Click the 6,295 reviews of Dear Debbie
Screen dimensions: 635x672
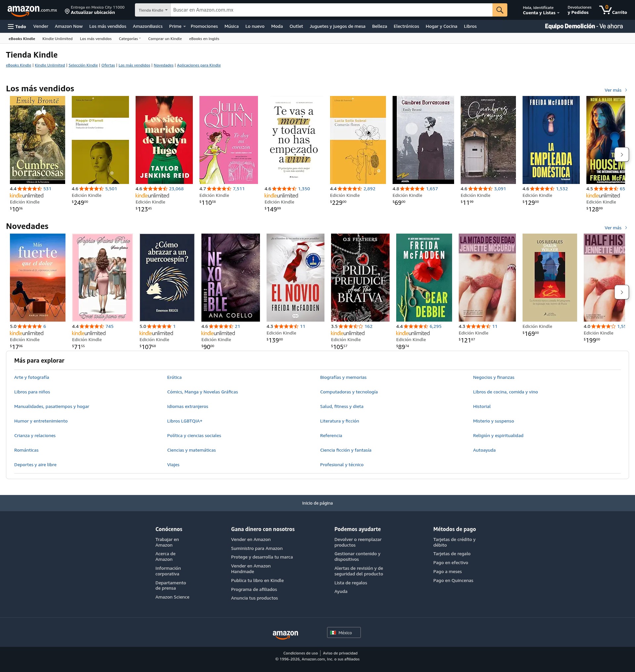pos(435,326)
